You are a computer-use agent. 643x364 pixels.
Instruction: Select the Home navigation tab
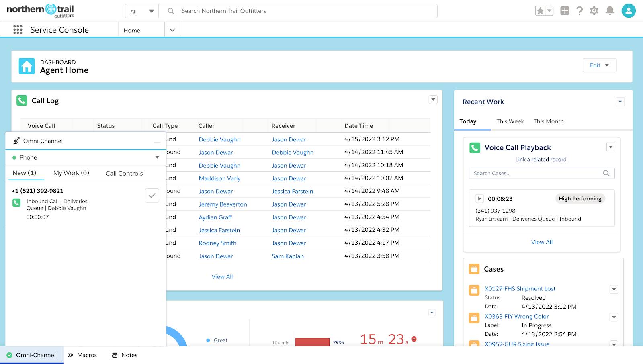click(132, 30)
